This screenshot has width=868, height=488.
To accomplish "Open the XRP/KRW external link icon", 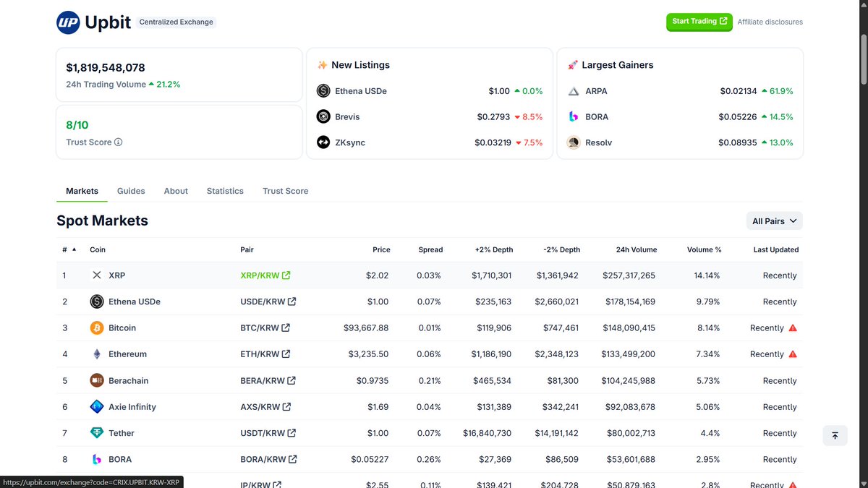I will [x=286, y=275].
